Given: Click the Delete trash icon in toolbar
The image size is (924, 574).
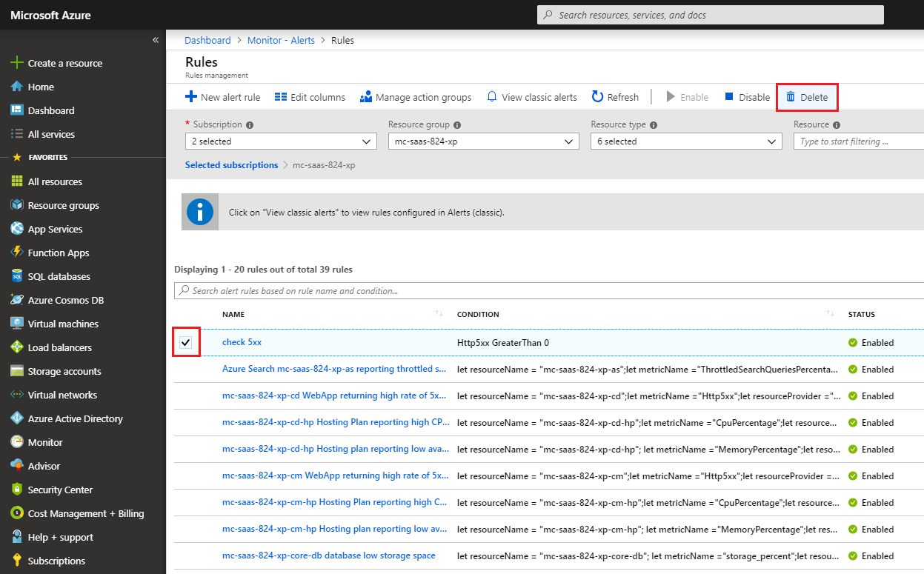Looking at the screenshot, I should pyautogui.click(x=791, y=97).
